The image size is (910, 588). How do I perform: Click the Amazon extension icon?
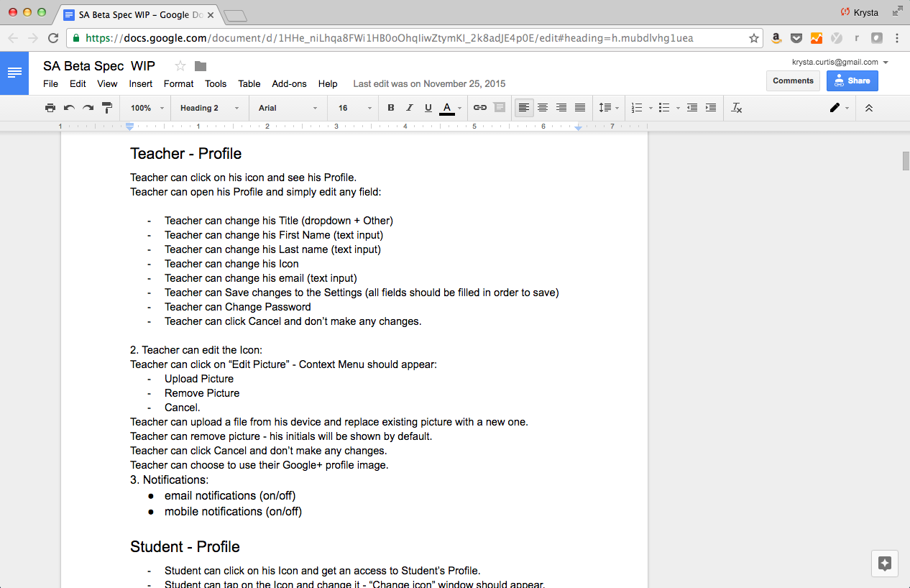click(776, 38)
